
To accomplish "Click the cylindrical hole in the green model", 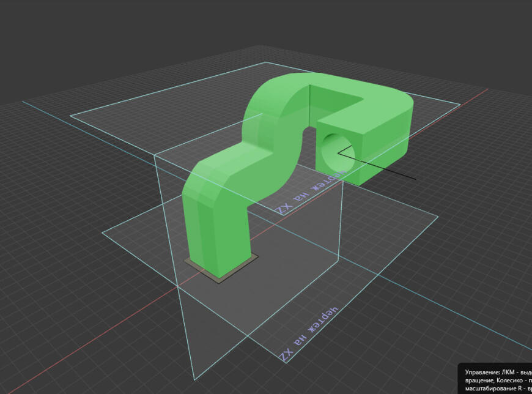I will [338, 152].
